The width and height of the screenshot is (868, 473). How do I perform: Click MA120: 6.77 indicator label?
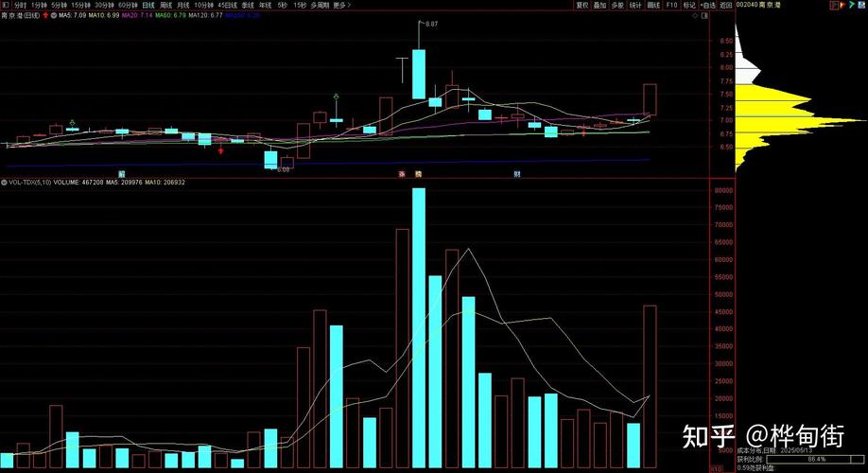pyautogui.click(x=205, y=15)
